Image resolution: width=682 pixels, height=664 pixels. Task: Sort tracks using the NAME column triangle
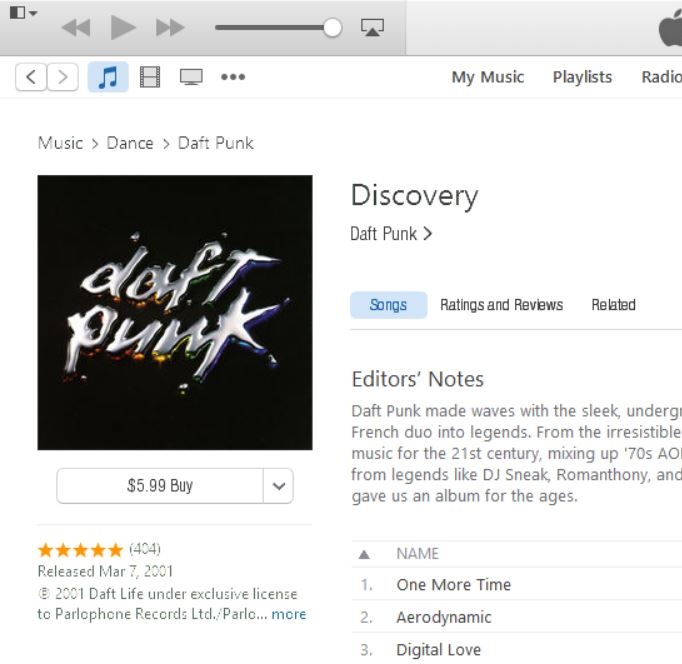tap(364, 554)
